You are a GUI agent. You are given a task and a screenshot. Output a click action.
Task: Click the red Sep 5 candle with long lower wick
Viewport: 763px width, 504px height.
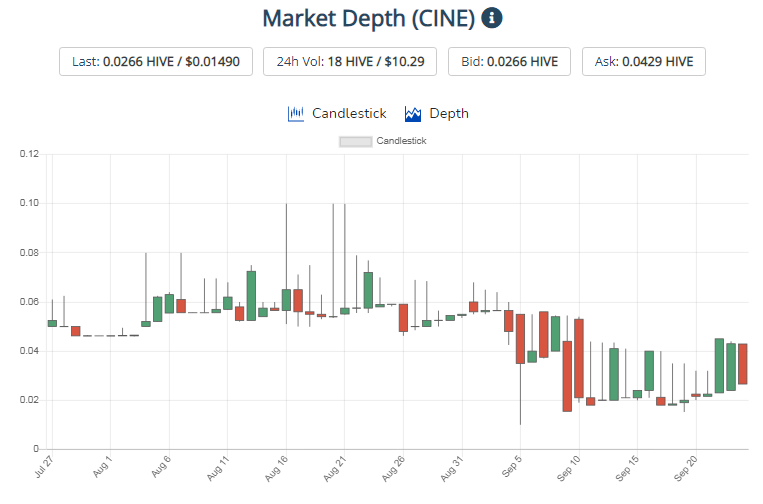(520, 339)
